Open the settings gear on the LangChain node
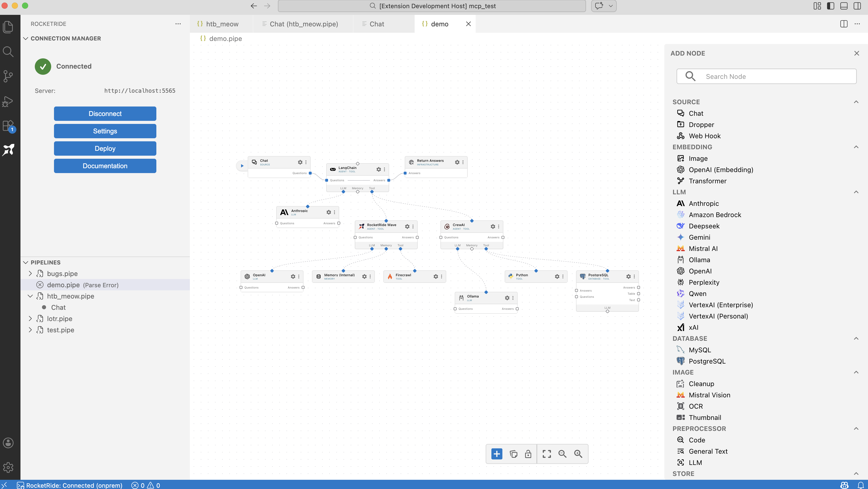868x489 pixels. [379, 169]
